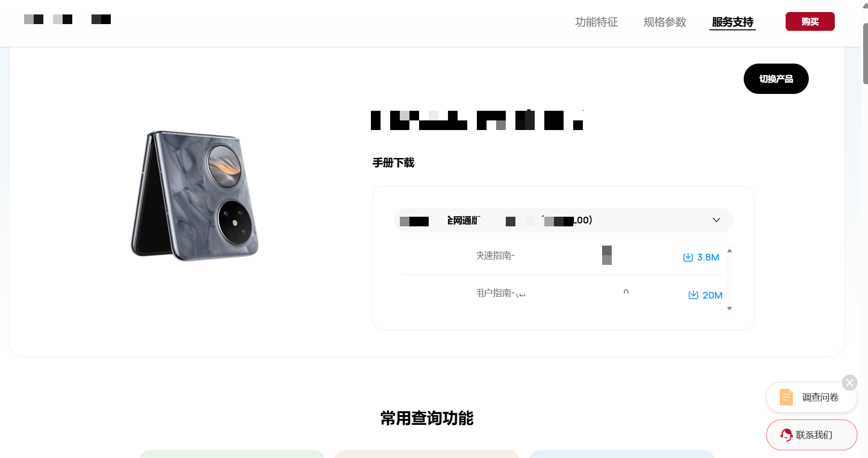Click the 3.8M download icon
The height and width of the screenshot is (458, 868).
(688, 257)
